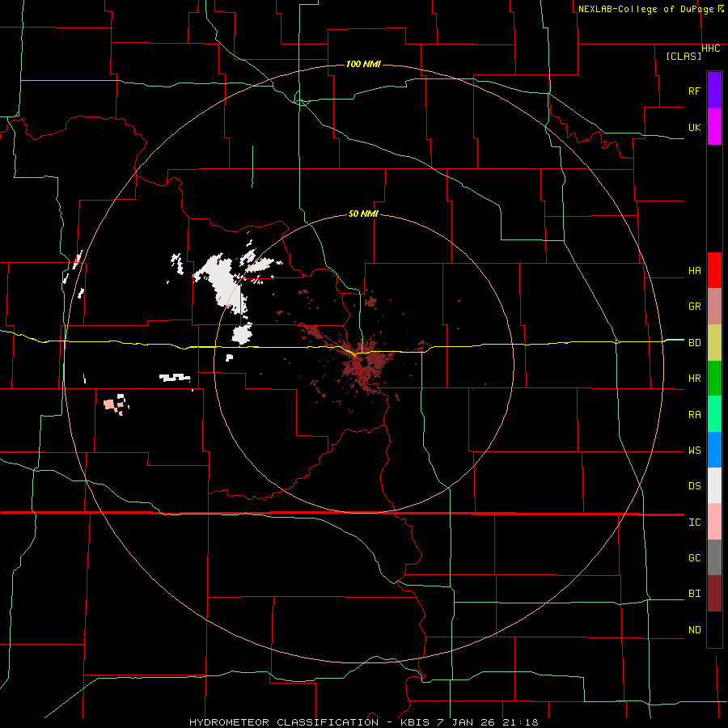This screenshot has height=728, width=728.
Task: Select the DS white legend swatch
Action: tap(714, 485)
